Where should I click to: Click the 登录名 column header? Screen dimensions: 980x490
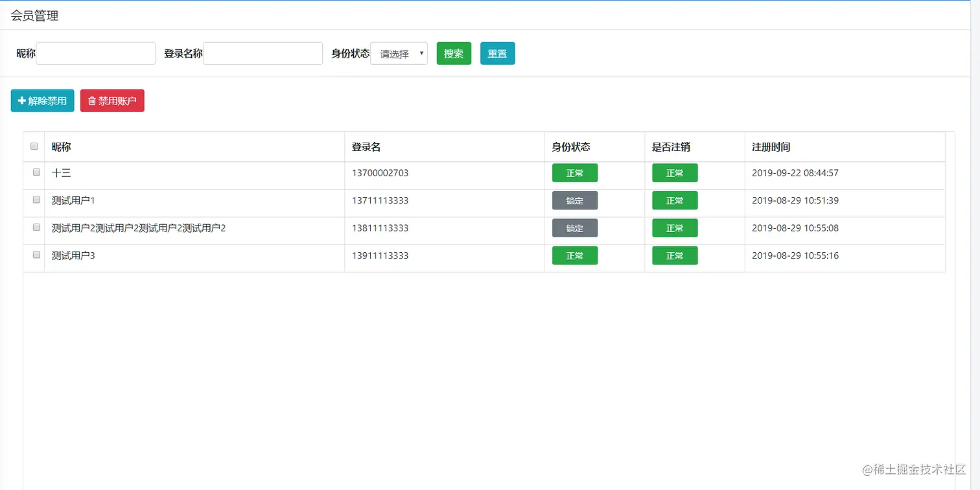pos(366,147)
